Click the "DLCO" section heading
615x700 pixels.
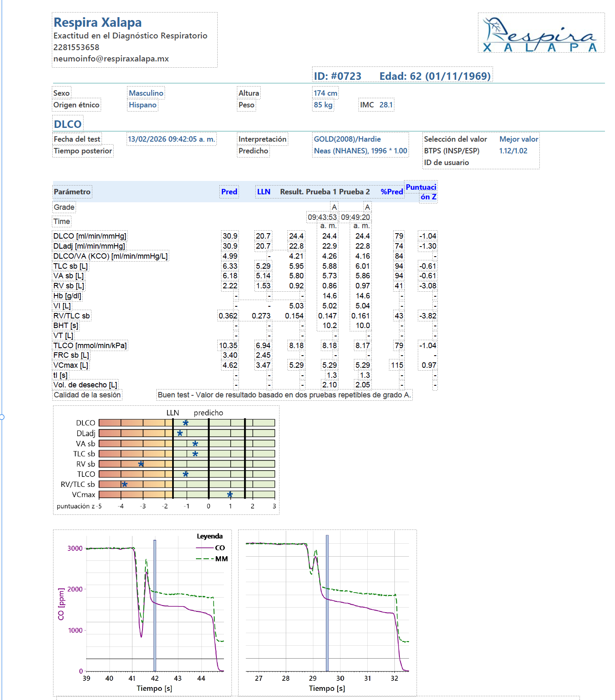tap(68, 124)
